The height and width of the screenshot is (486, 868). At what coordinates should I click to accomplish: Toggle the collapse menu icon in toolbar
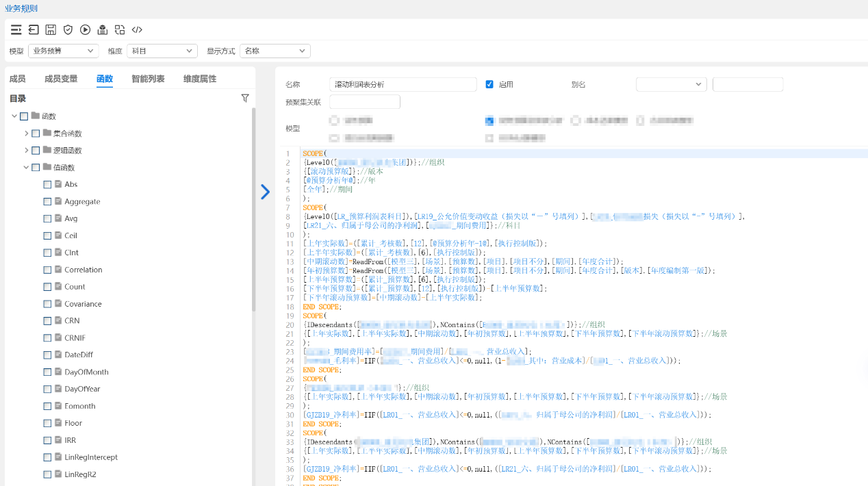click(x=16, y=29)
